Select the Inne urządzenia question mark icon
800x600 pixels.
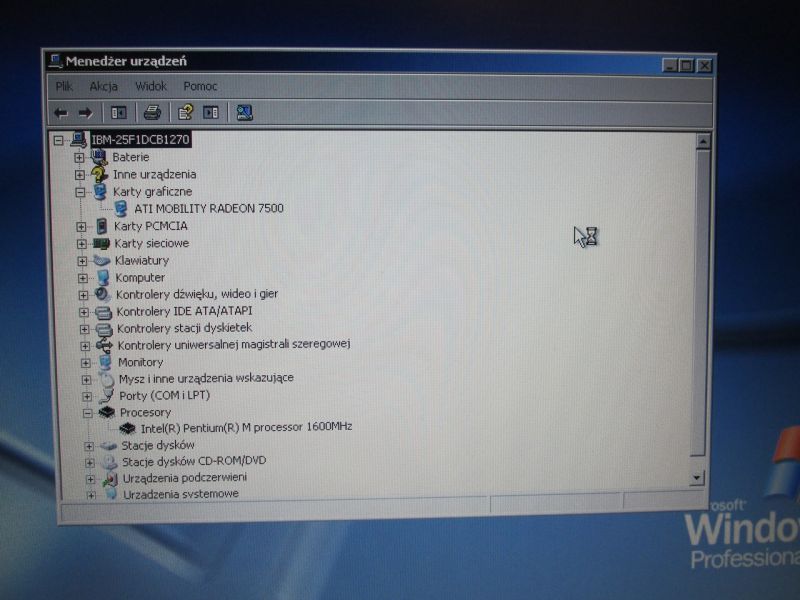click(x=99, y=174)
